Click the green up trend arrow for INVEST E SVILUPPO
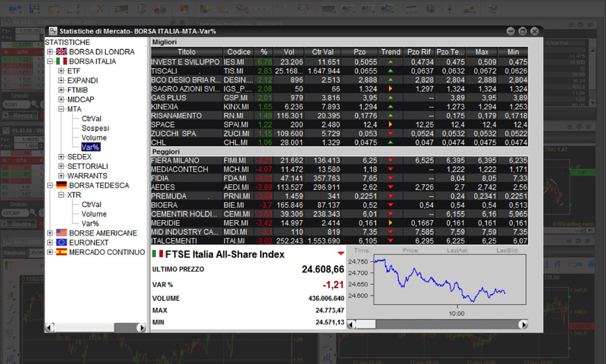Image resolution: width=606 pixels, height=364 pixels. (x=391, y=62)
